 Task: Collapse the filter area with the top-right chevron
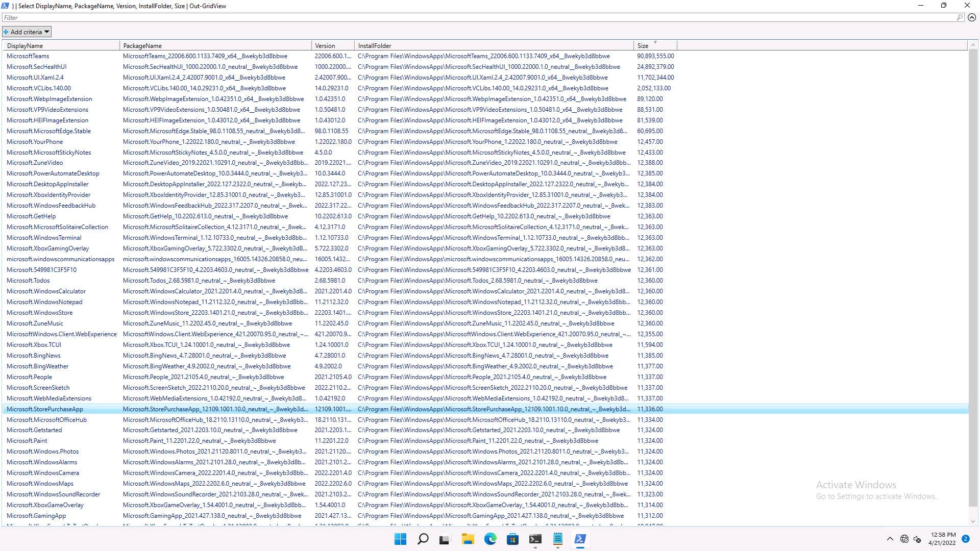click(972, 17)
